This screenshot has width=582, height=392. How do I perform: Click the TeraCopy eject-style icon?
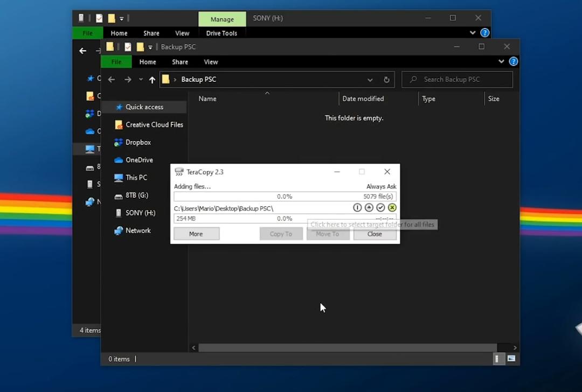369,208
